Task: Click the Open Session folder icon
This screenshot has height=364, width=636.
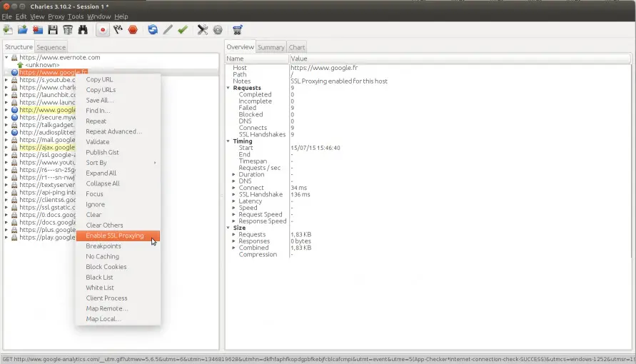Action: coord(23,29)
